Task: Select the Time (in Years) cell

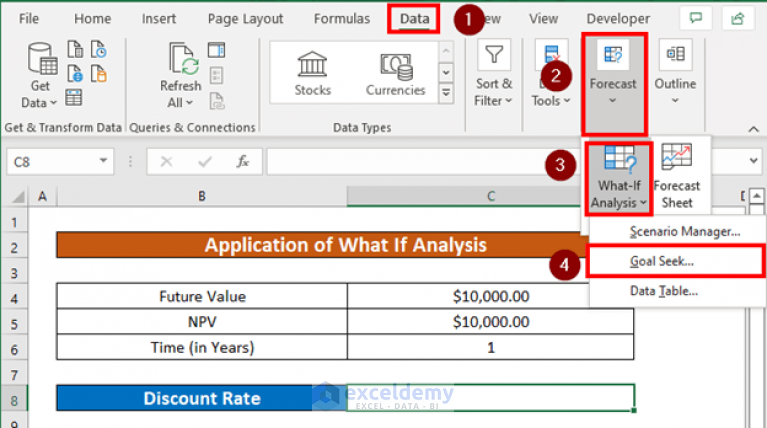Action: [x=202, y=347]
